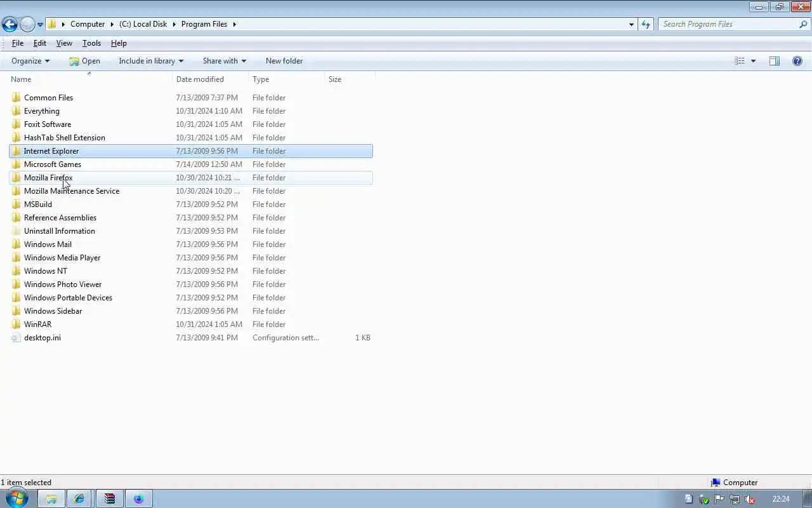Open the Edit menu

coord(40,43)
